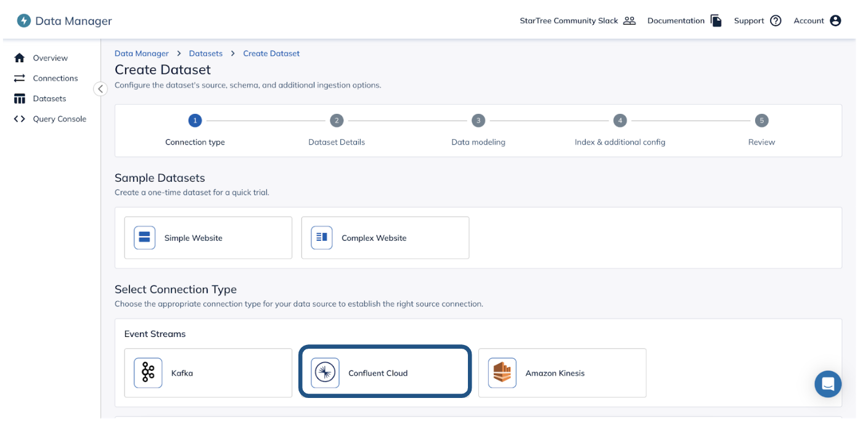Click the Documentation pages icon
The height and width of the screenshot is (430, 868).
coord(716,20)
